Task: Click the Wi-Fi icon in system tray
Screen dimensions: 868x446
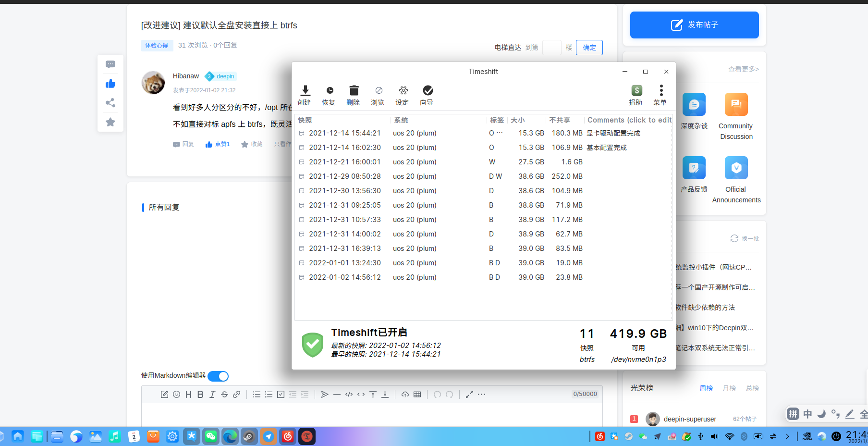Action: click(730, 436)
